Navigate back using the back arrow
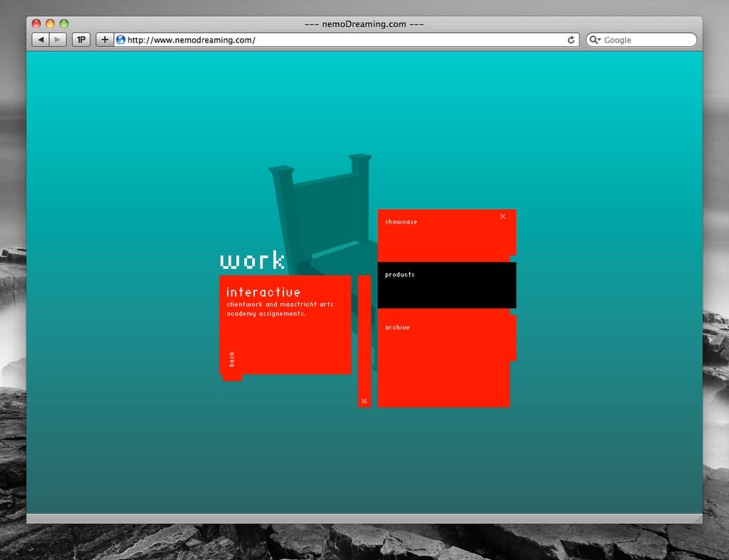 (x=41, y=39)
